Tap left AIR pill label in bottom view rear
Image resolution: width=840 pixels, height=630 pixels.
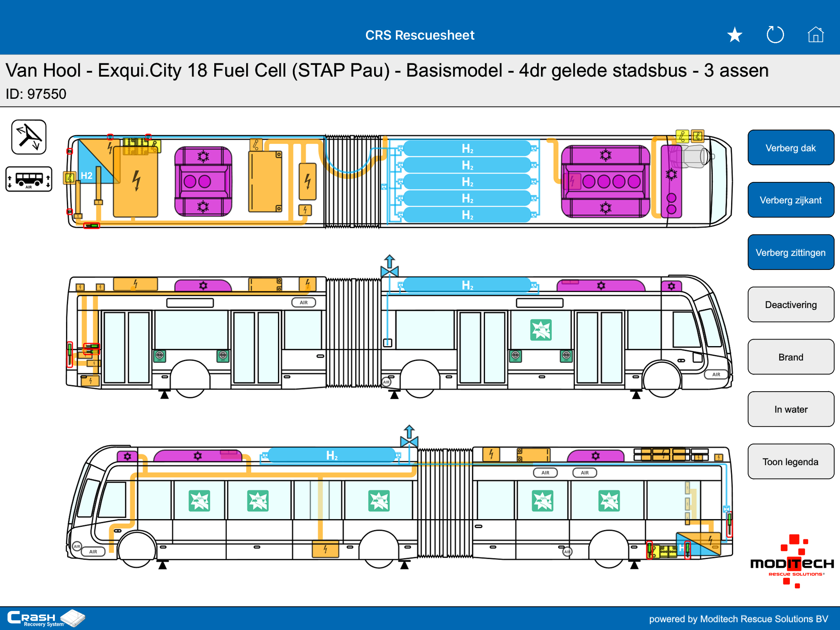[x=545, y=472]
